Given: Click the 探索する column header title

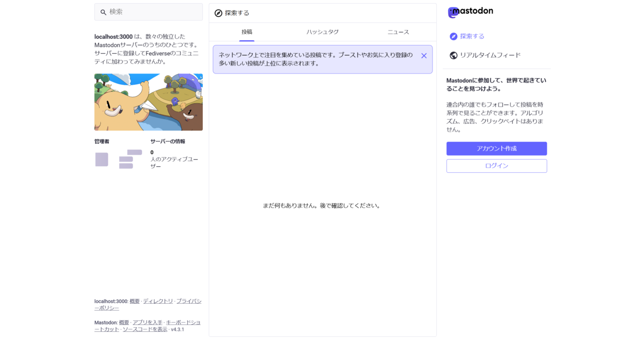Looking at the screenshot, I should point(237,13).
